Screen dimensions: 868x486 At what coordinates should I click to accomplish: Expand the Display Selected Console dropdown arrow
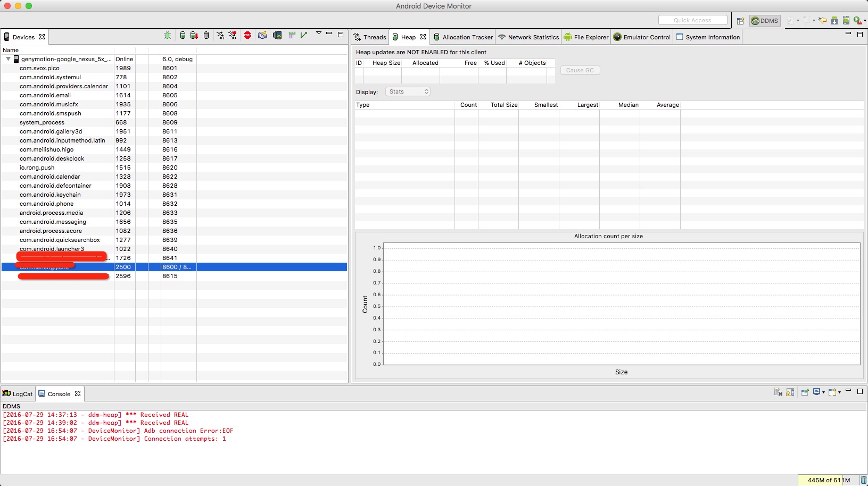(x=823, y=393)
